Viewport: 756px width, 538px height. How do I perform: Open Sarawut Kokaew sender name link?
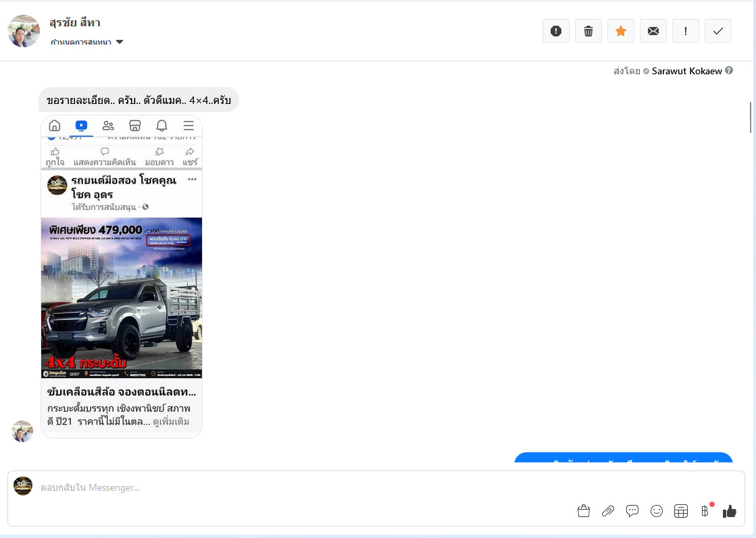click(x=686, y=72)
